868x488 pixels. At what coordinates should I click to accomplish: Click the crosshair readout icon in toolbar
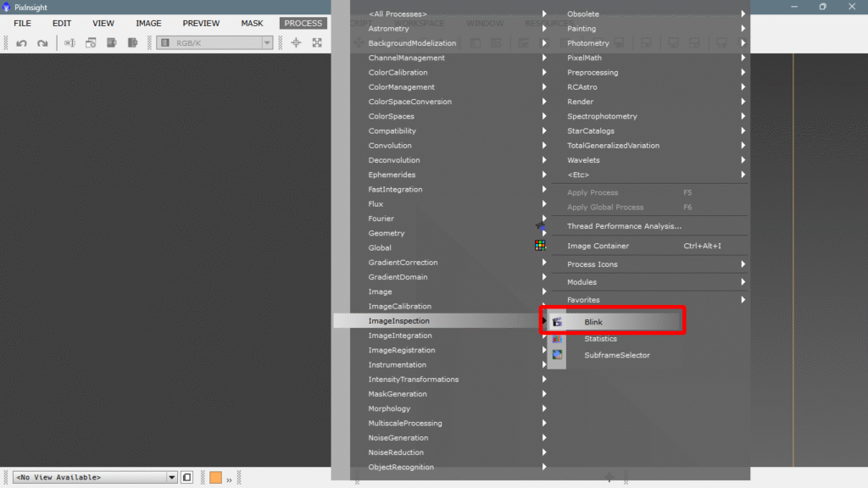click(x=296, y=43)
